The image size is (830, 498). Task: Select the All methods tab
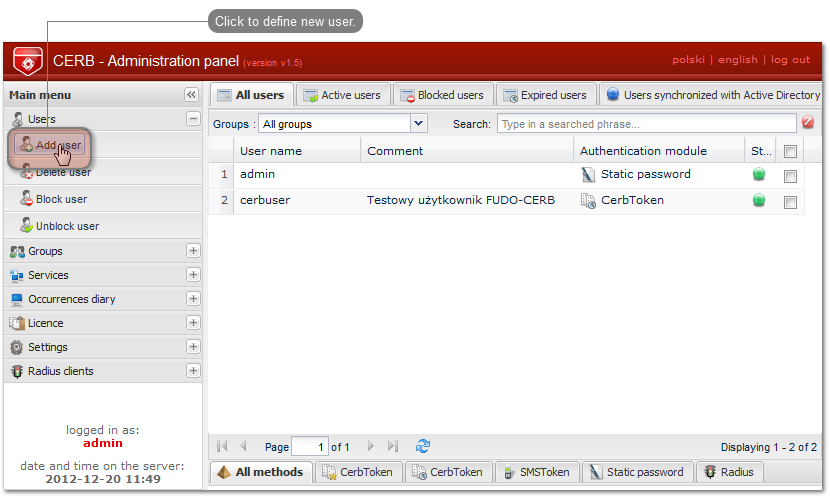[261, 472]
